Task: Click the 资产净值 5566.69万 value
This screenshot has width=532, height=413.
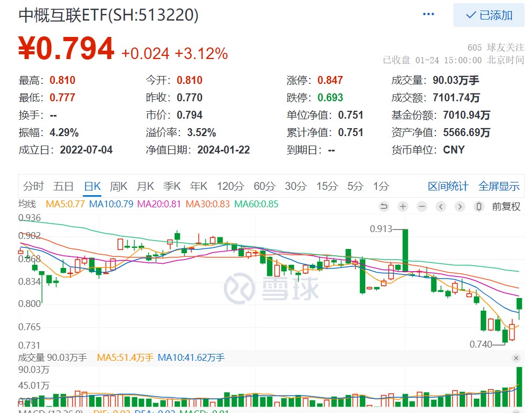Action: [x=467, y=132]
